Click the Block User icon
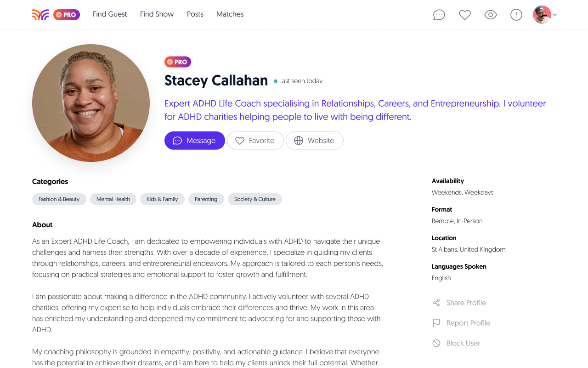The image size is (588, 368). coord(436,343)
